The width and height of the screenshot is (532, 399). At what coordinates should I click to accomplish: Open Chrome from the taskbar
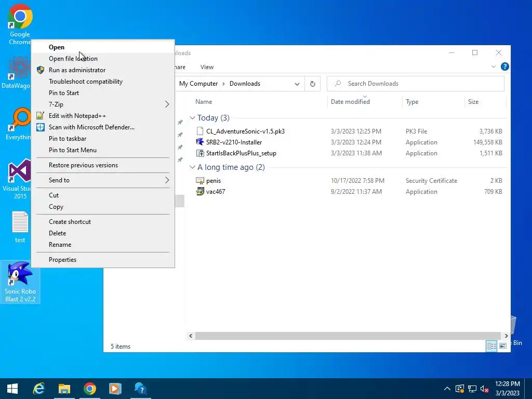[89, 389]
